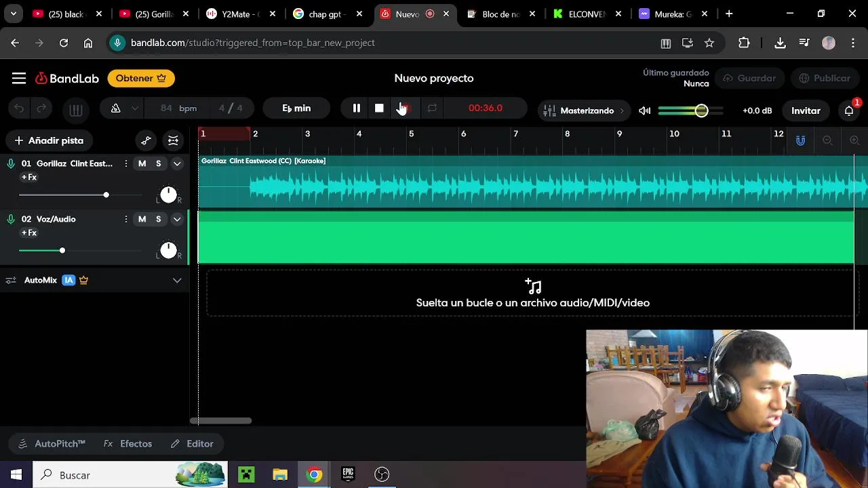Image resolution: width=868 pixels, height=488 pixels.
Task: Open the Windows Start menu
Action: click(x=16, y=475)
